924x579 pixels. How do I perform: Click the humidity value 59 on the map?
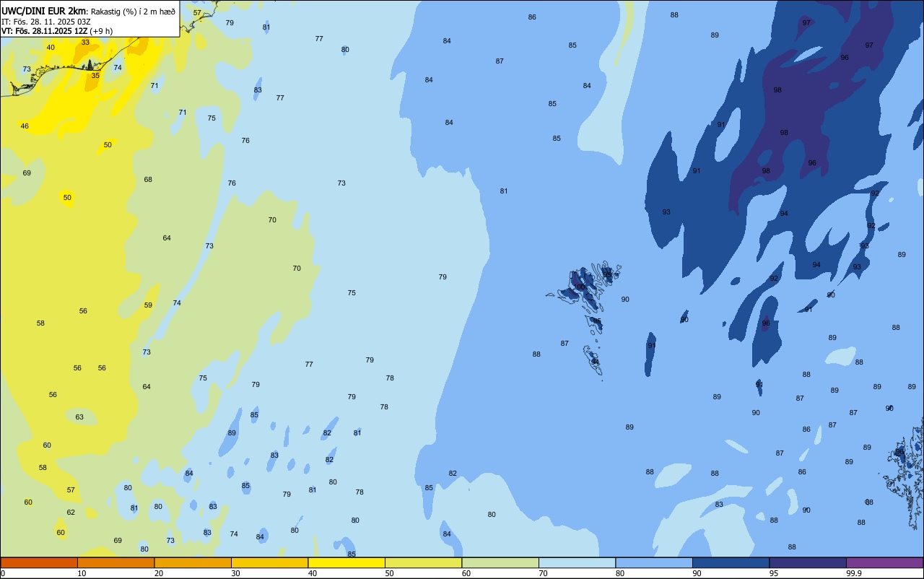coord(148,305)
